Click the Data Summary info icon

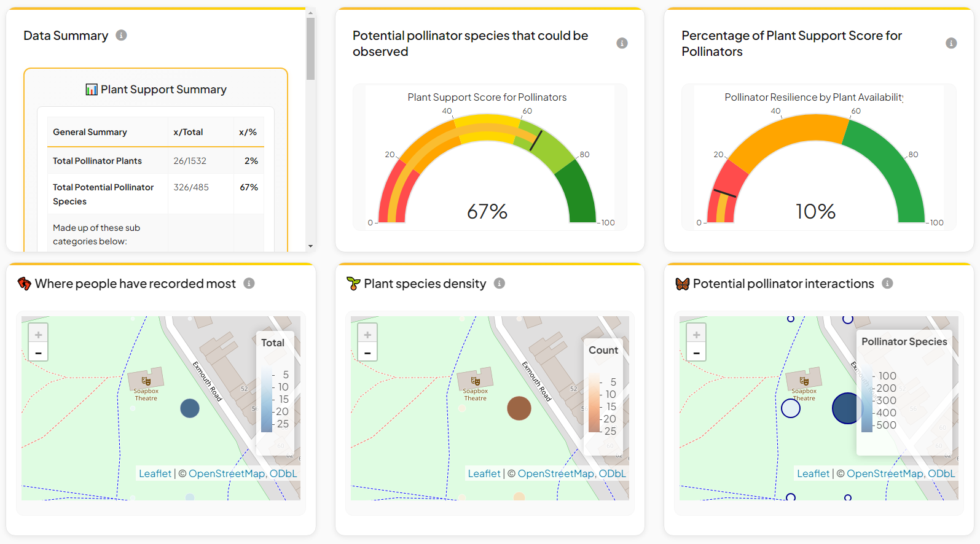pos(122,35)
